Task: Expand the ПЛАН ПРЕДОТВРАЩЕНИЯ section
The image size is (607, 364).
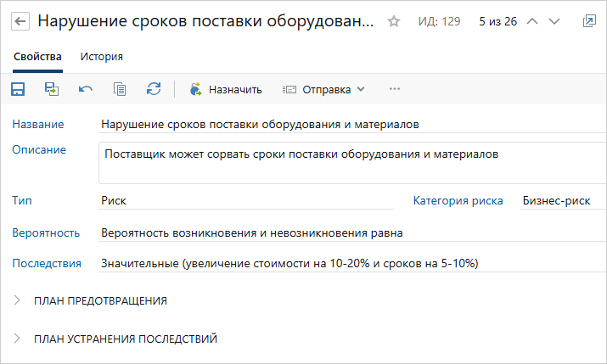Action: point(90,300)
